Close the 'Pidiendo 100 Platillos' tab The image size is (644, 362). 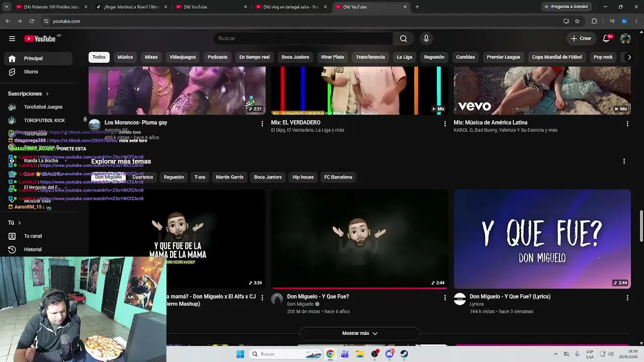[86, 7]
